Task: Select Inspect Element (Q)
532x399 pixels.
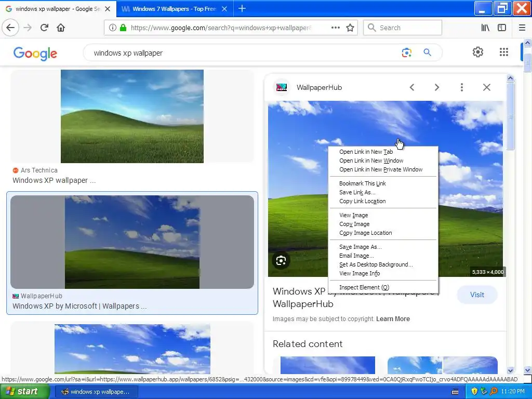Action: [383, 287]
